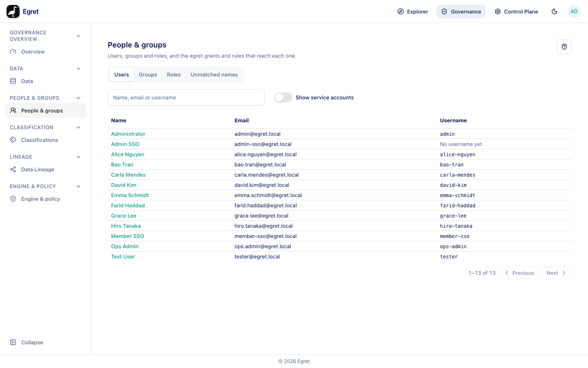Focus the Name, email or username search field
The image size is (588, 368).
coord(186,97)
